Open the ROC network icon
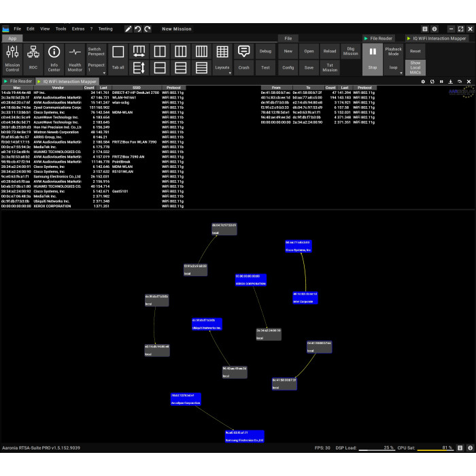The width and height of the screenshot is (476, 476). [x=33, y=59]
